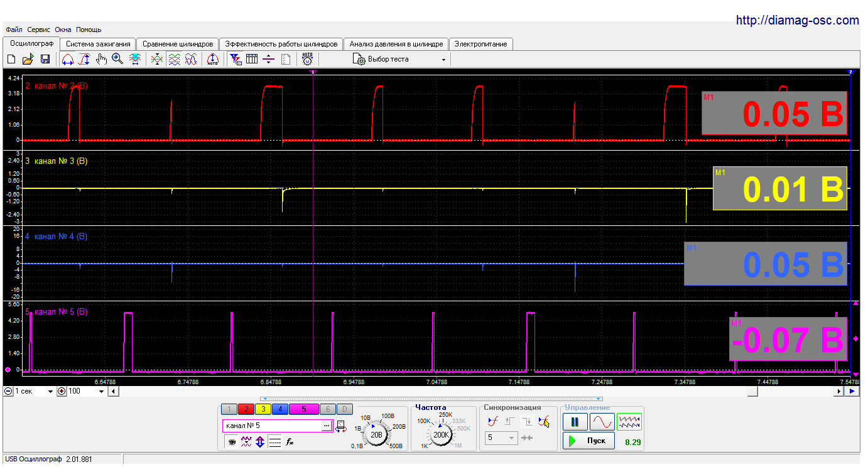Open the diamag-osc.com link
Viewport: 868px width, 467px height.
797,21
